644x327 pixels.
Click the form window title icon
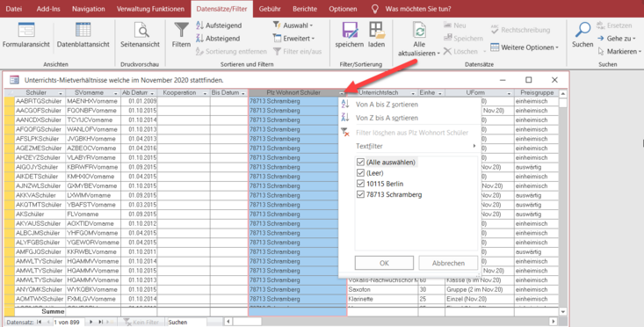point(14,80)
